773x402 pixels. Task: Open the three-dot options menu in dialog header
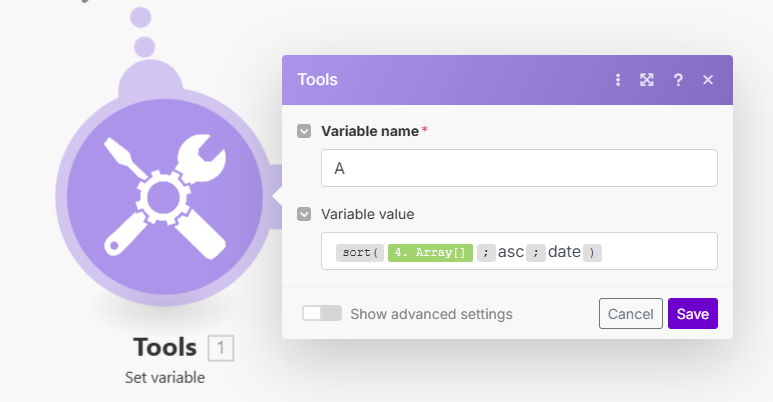pyautogui.click(x=618, y=80)
